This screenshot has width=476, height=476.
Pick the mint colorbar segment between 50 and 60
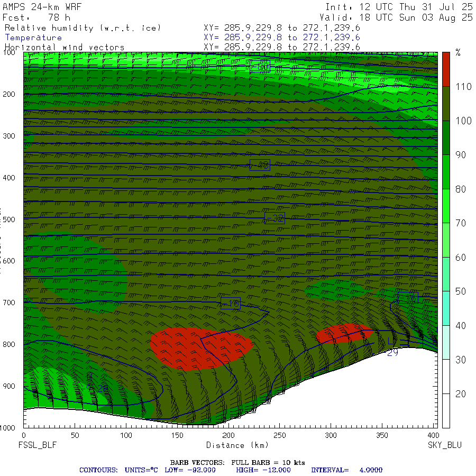tap(446, 274)
